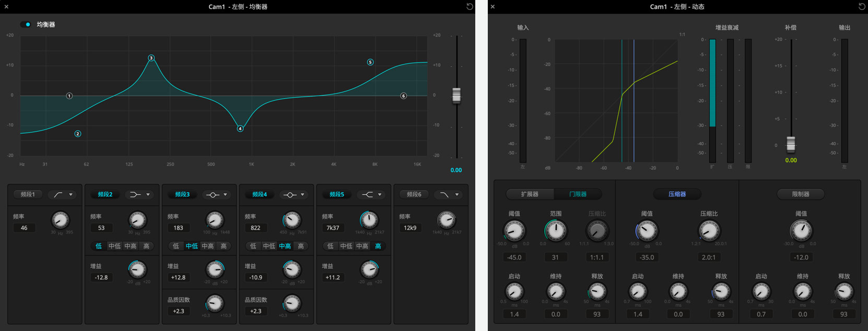Edit the limiter threshold field showing -12.0

click(x=801, y=257)
